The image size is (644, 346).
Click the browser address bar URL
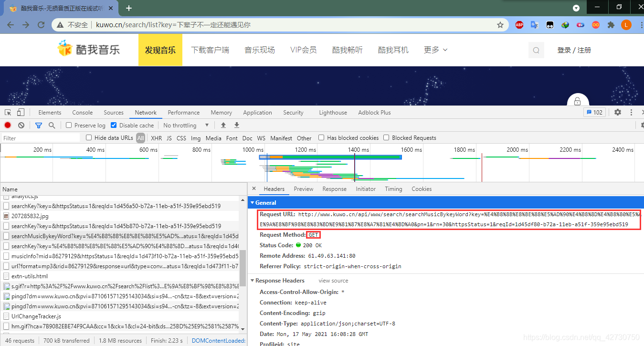(173, 25)
